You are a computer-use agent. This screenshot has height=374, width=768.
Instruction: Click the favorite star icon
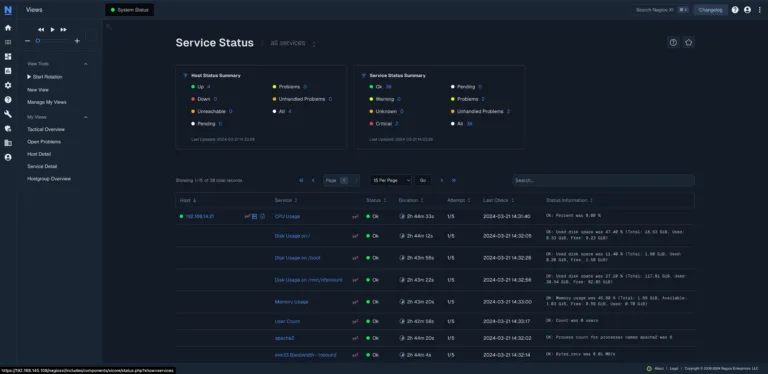point(689,43)
